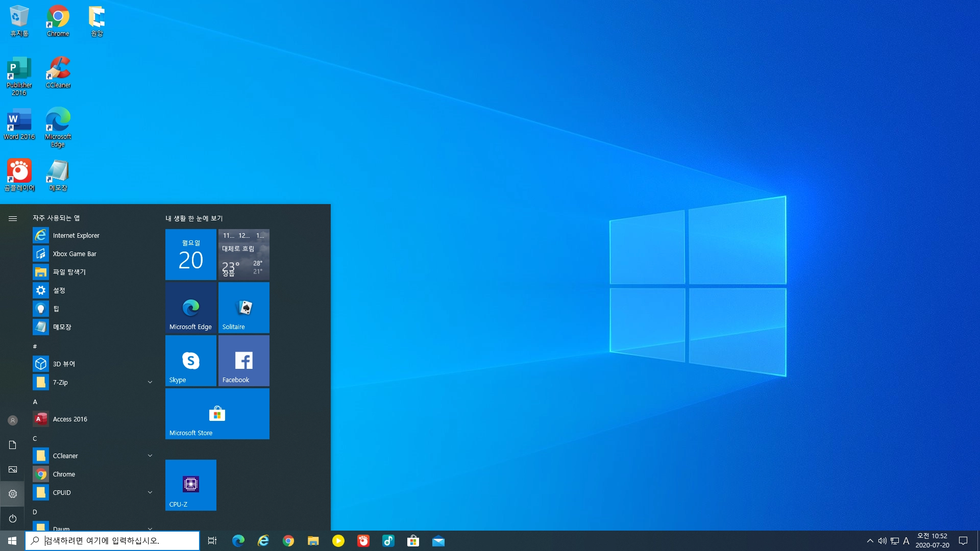980x551 pixels.
Task: Open the CCleaner desktop shortcut
Action: point(58,72)
